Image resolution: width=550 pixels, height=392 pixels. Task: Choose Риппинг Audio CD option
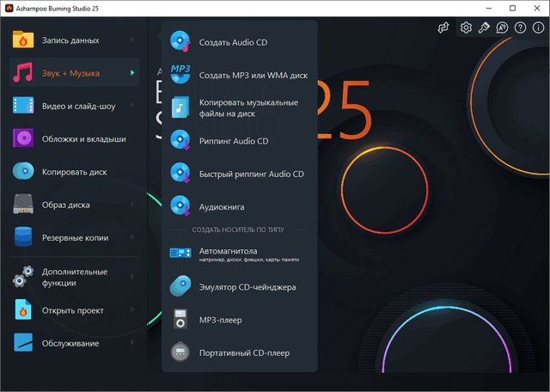234,140
